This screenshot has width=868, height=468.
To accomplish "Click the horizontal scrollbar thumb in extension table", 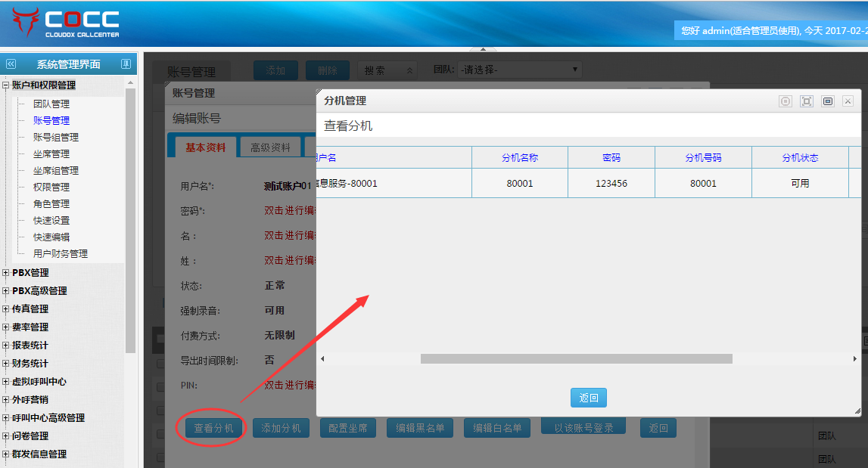I will [576, 359].
